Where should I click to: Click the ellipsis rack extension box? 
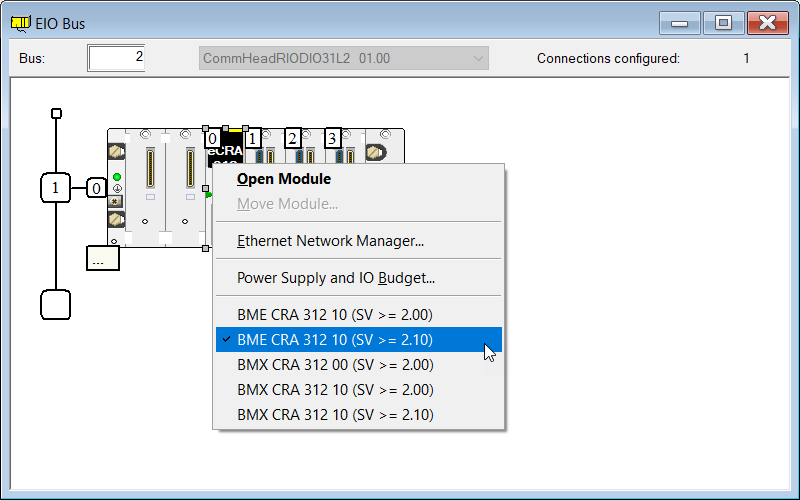click(x=103, y=258)
